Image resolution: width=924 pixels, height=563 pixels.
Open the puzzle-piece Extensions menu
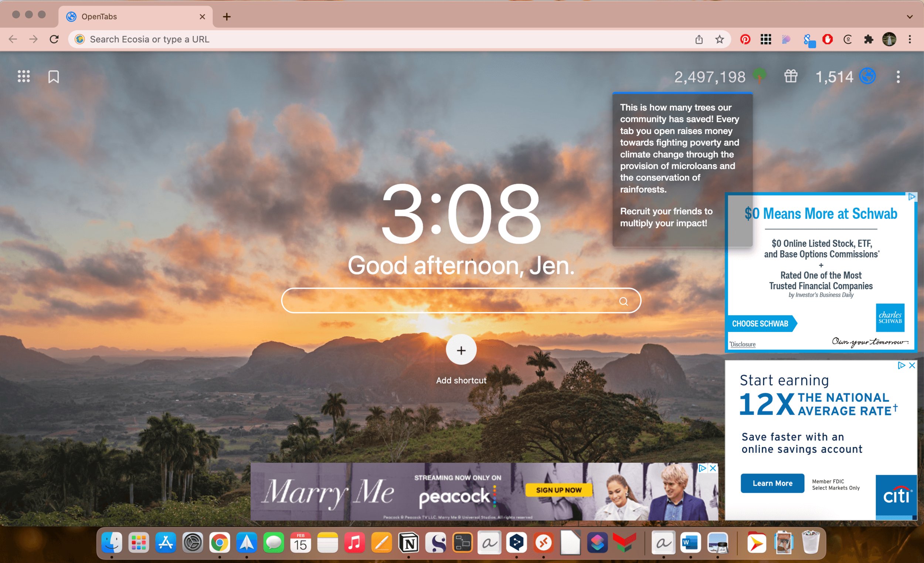(869, 40)
